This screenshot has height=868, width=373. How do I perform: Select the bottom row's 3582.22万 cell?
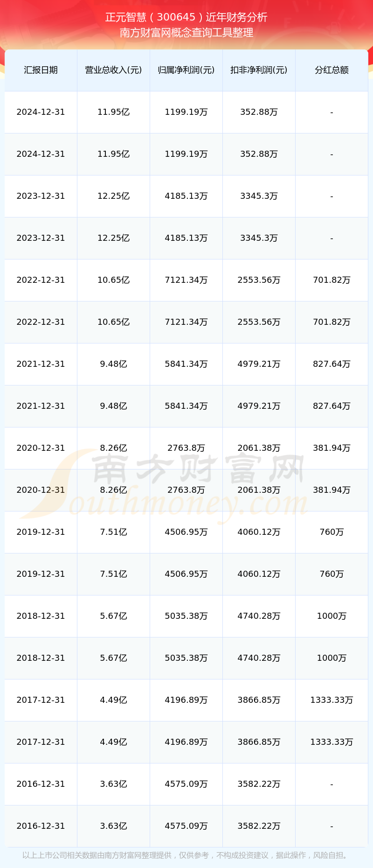[259, 826]
